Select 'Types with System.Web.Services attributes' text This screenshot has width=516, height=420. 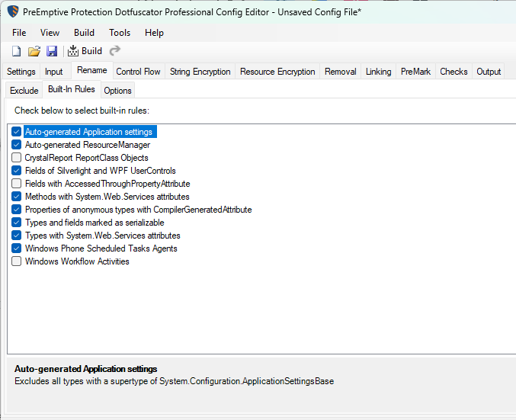click(x=103, y=236)
